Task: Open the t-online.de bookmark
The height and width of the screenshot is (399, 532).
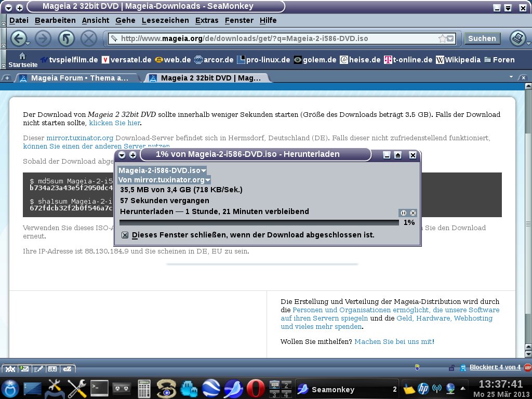Action: point(408,60)
